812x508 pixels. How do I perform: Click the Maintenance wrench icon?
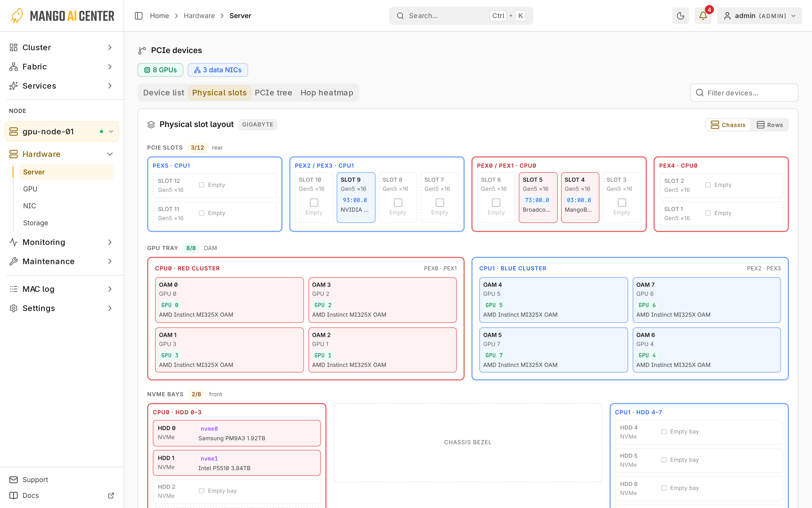(x=13, y=261)
